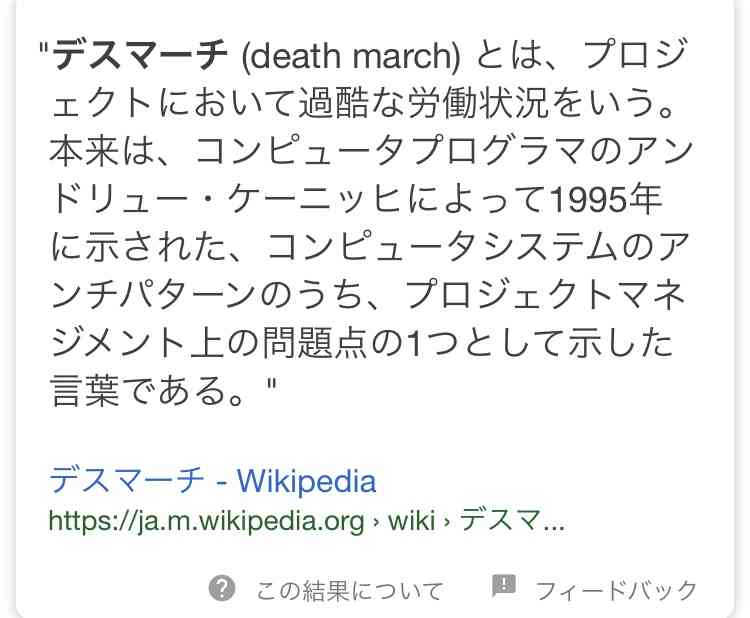Click the question mark help icon
Viewport: 750px width, 618px height.
tap(222, 589)
